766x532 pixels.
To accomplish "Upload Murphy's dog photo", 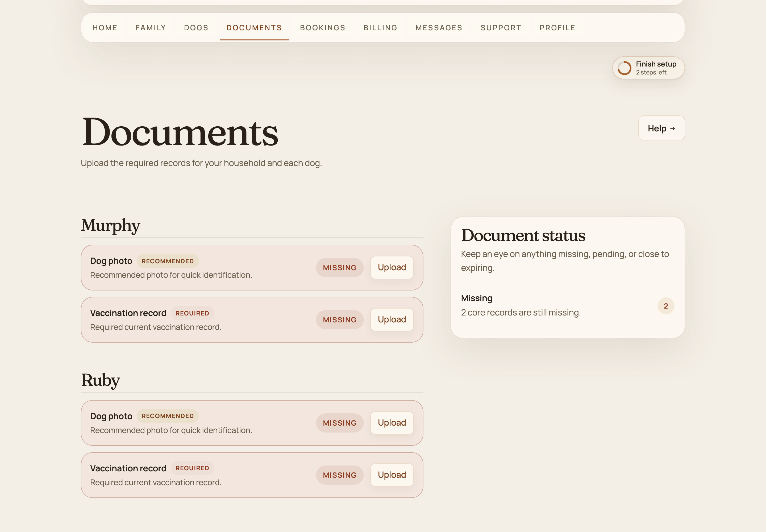I will click(x=392, y=267).
